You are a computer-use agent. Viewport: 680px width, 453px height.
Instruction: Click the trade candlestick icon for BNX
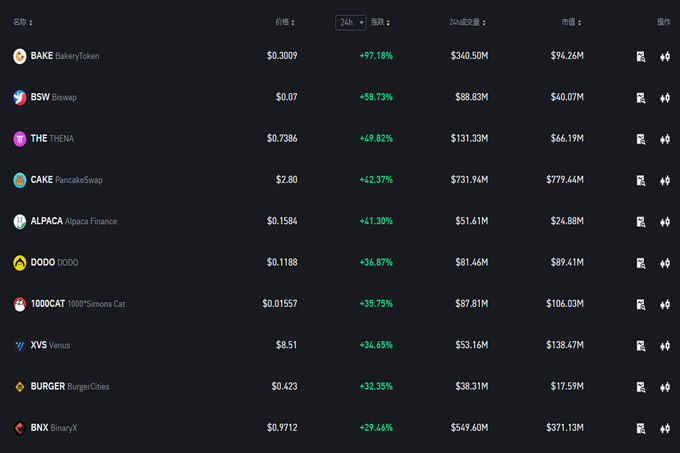665,428
